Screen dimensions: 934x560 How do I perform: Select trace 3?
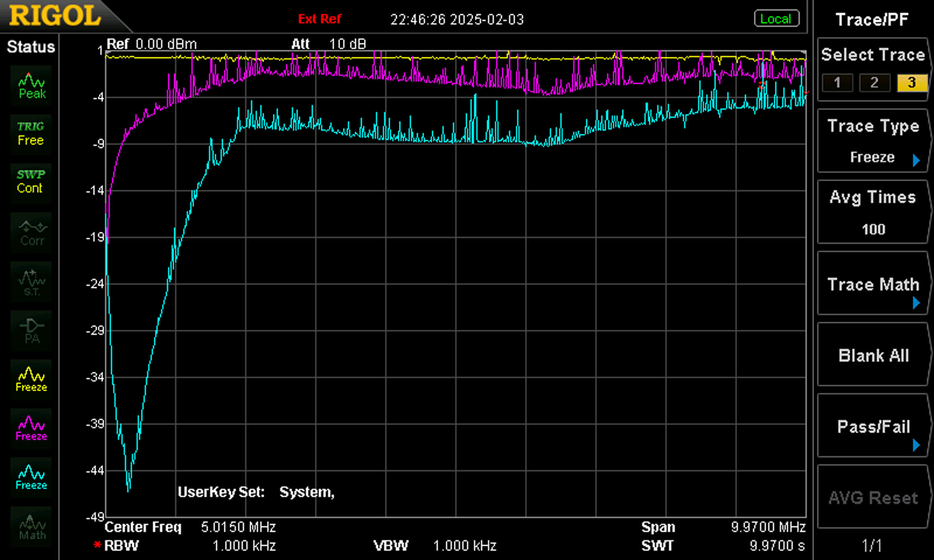click(912, 83)
